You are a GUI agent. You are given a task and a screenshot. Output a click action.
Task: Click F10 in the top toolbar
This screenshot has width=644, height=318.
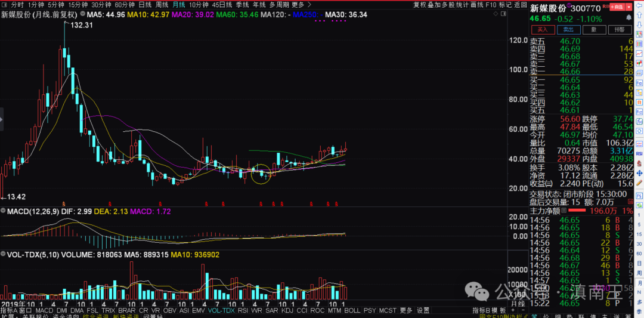[x=491, y=5]
